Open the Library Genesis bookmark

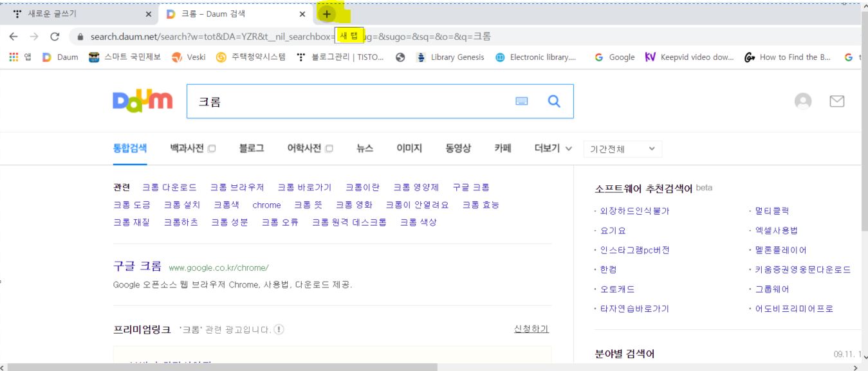click(x=450, y=57)
